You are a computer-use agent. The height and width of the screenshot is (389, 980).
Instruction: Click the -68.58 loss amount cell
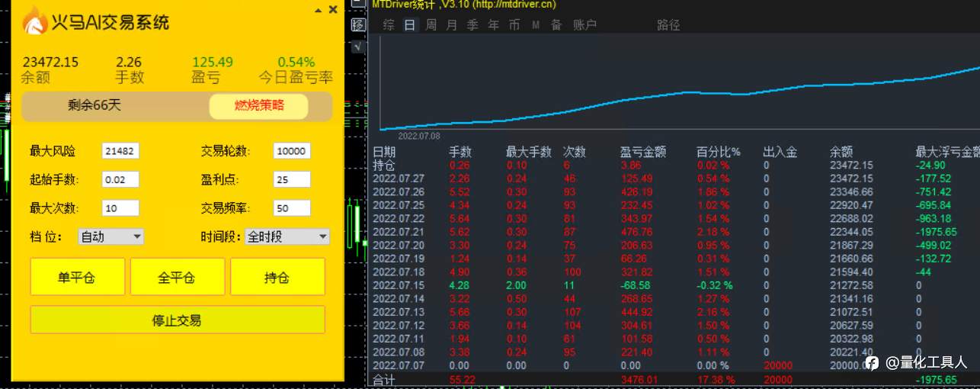pos(636,285)
